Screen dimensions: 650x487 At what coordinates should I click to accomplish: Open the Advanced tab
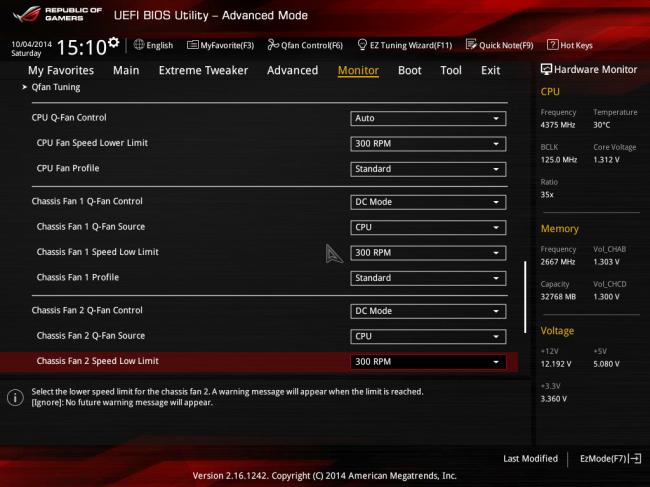pyautogui.click(x=292, y=70)
